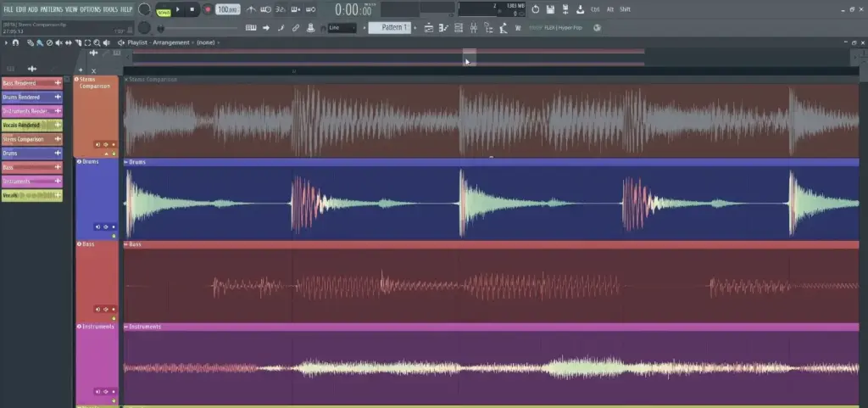
Task: Open the HELP menu
Action: point(126,9)
